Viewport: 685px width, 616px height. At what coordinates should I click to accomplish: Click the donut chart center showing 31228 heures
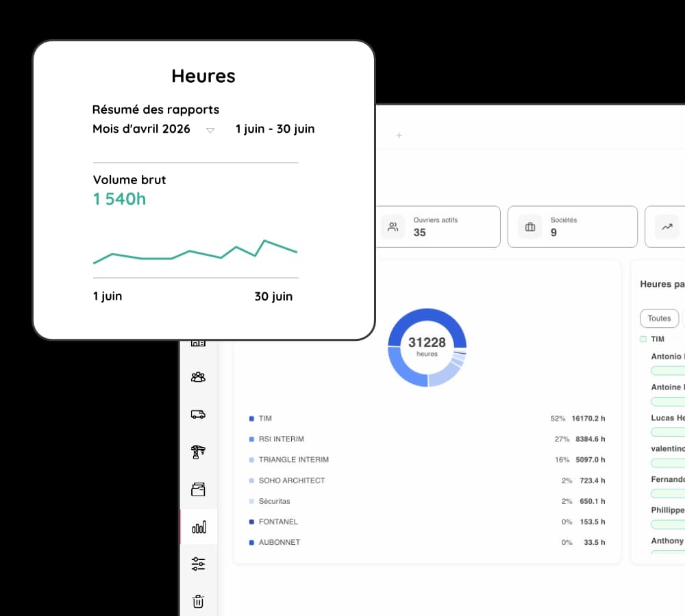[427, 346]
